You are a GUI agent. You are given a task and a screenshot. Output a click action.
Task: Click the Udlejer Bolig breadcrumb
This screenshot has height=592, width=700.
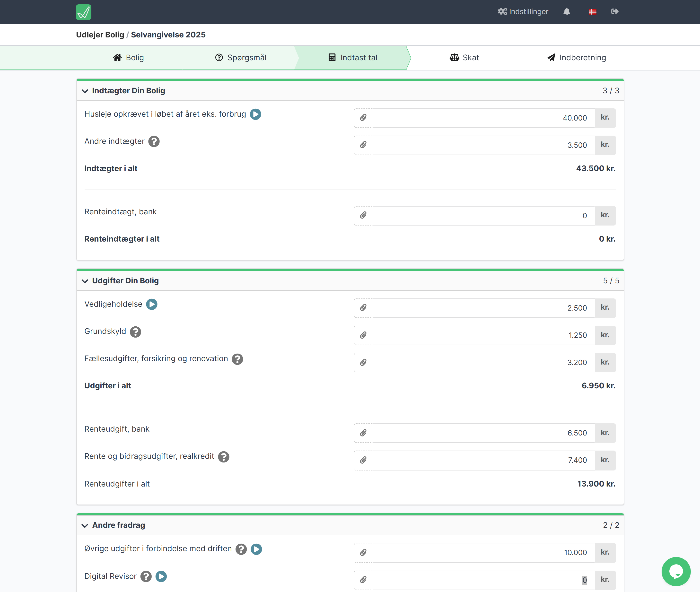pos(100,35)
